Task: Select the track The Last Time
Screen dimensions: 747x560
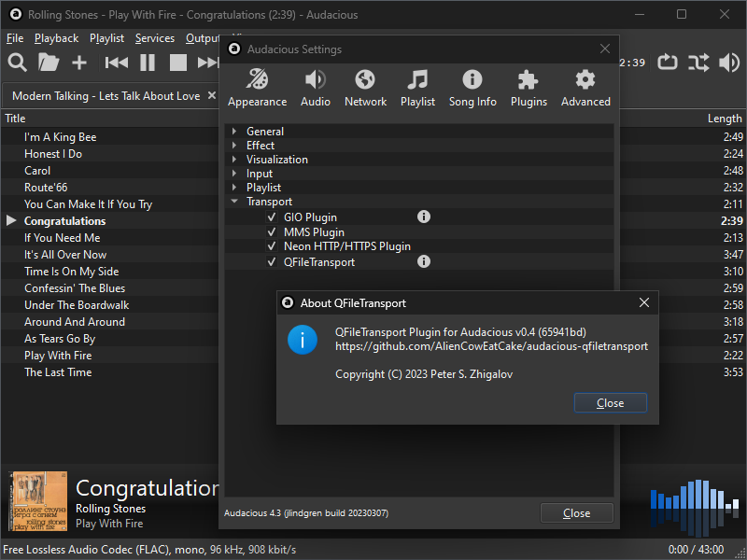Action: pyautogui.click(x=58, y=372)
